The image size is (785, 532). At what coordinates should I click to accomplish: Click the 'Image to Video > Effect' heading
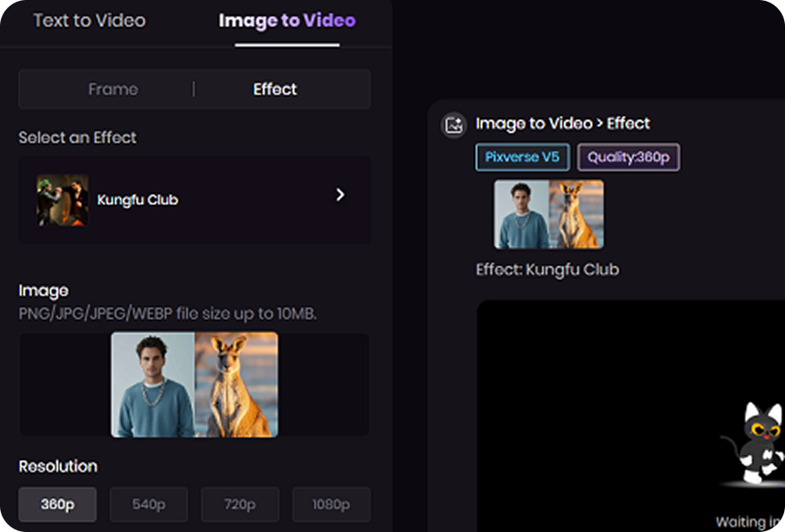[563, 124]
